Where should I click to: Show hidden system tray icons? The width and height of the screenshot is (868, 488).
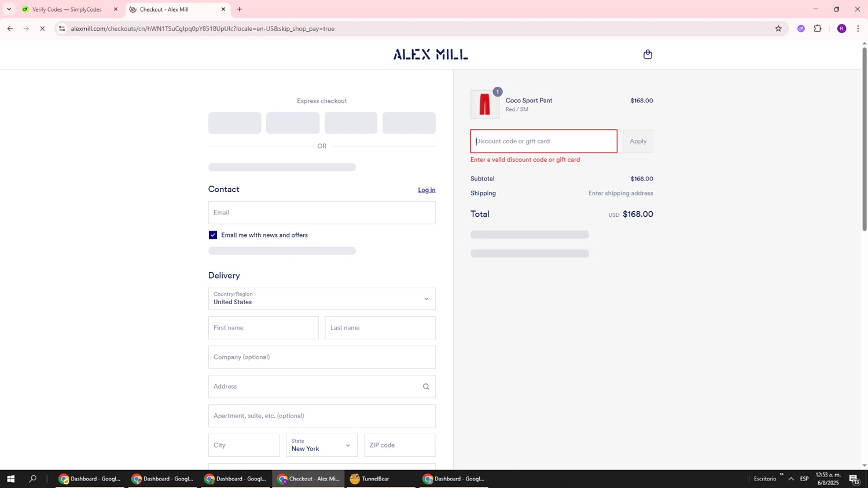[x=791, y=479]
